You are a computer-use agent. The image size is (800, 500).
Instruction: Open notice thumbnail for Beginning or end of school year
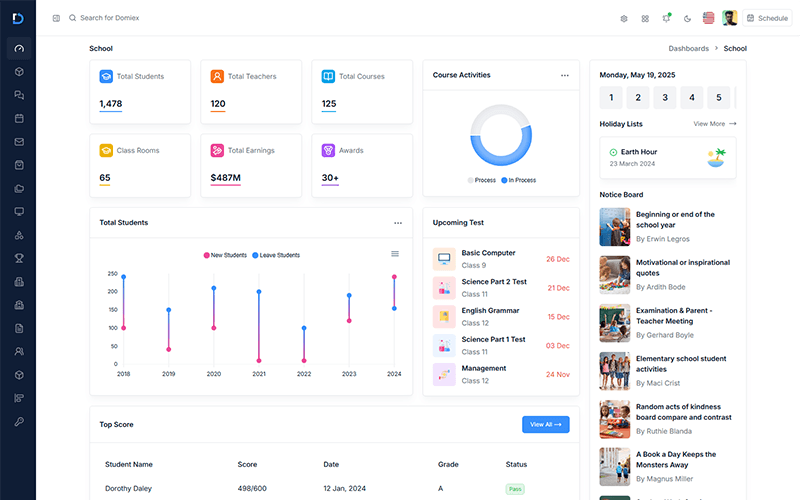[x=615, y=227]
